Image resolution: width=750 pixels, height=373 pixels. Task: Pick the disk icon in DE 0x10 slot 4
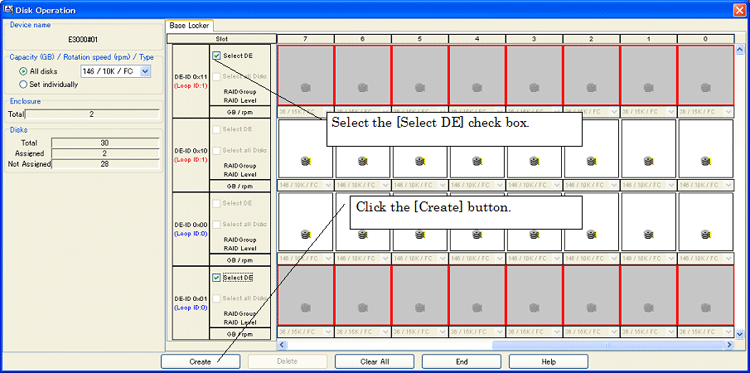pos(477,161)
